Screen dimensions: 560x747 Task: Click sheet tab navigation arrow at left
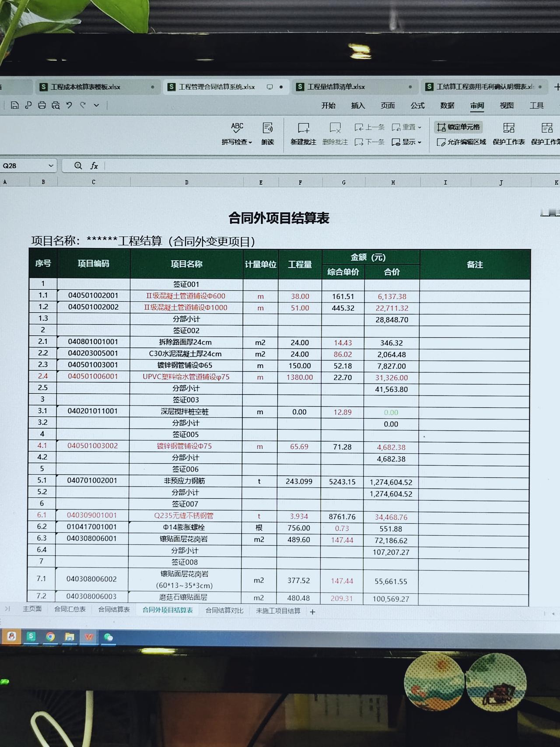click(7, 609)
